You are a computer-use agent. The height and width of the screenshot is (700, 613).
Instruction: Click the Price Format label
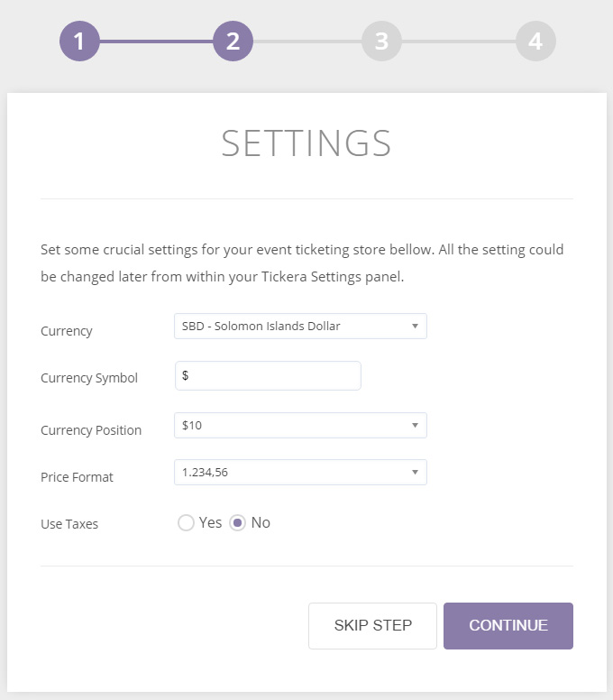[78, 477]
